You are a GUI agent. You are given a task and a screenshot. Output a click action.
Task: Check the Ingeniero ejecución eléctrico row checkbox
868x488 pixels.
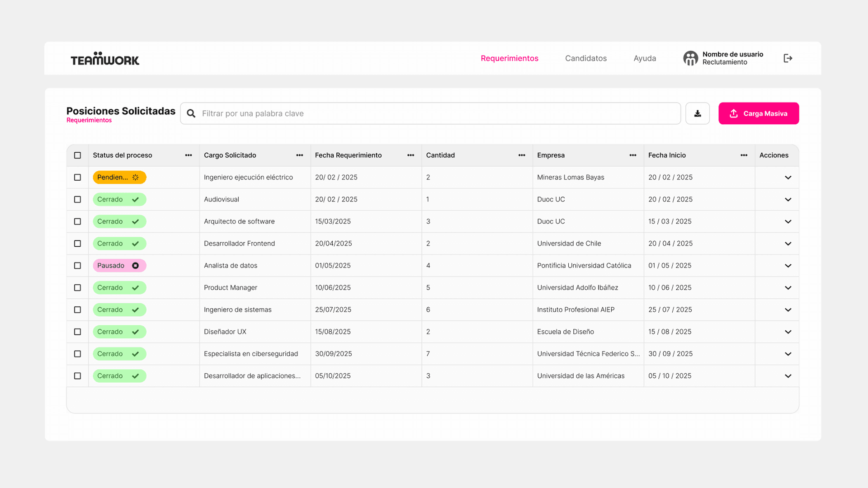coord(77,178)
